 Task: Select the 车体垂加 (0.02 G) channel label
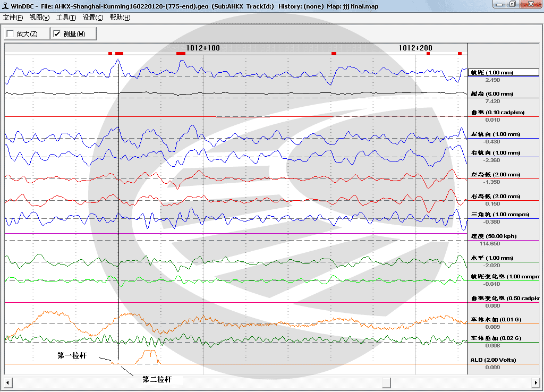(496, 338)
